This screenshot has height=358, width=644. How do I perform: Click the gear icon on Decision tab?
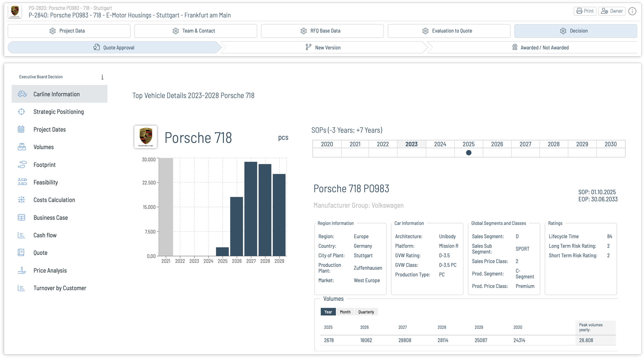tap(563, 31)
